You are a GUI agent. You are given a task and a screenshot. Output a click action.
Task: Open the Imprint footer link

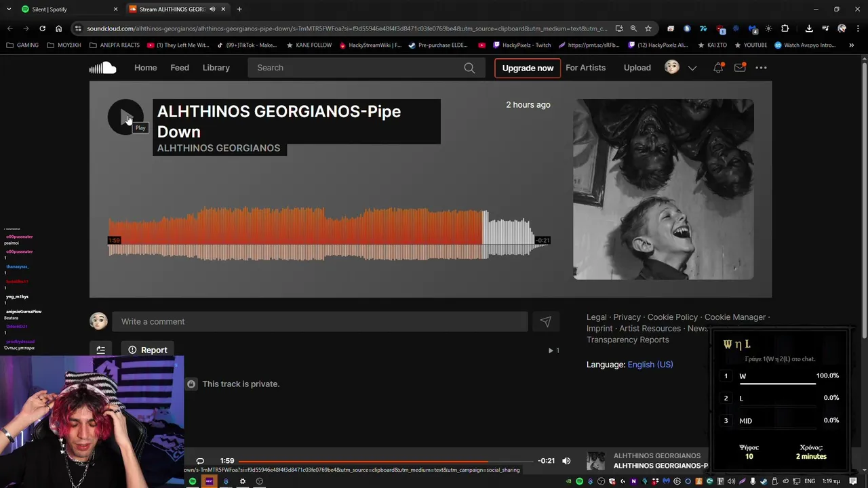click(x=599, y=329)
